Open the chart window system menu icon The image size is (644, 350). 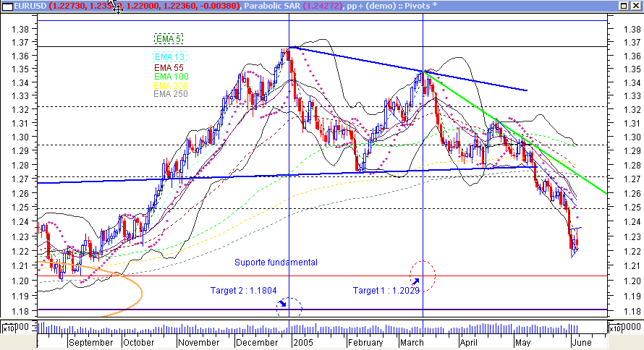tap(7, 7)
